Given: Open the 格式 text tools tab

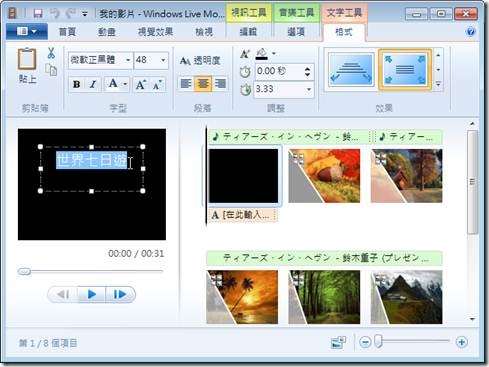Looking at the screenshot, I should tap(344, 32).
